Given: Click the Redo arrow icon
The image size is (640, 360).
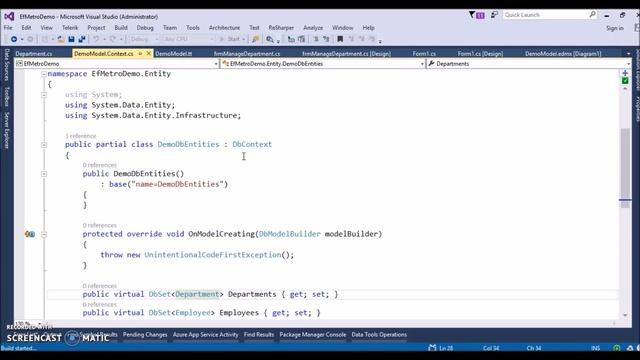Looking at the screenshot, I should (113, 39).
